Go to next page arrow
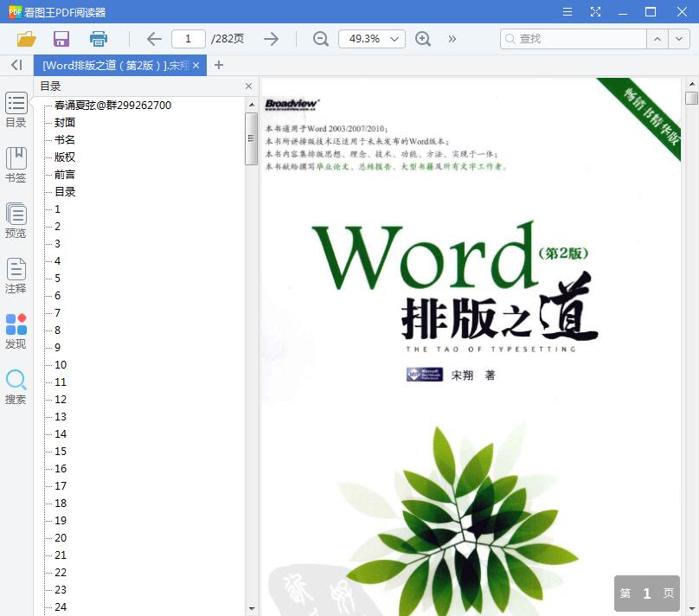Screen dimensions: 699x616 click(271, 39)
